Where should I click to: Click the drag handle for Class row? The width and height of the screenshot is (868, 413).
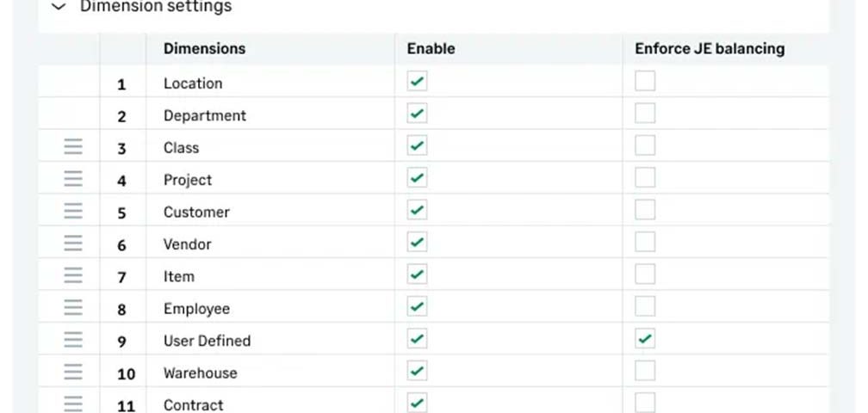pos(73,146)
